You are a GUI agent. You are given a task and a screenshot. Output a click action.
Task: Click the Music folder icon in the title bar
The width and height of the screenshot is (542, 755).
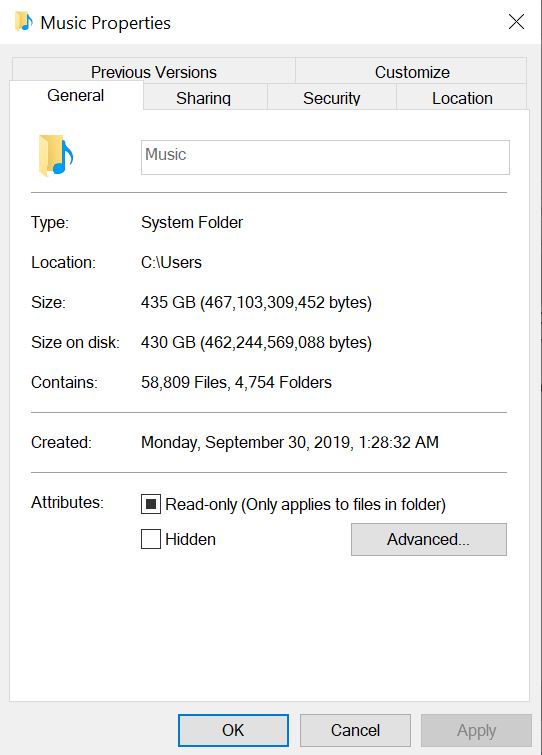24,22
